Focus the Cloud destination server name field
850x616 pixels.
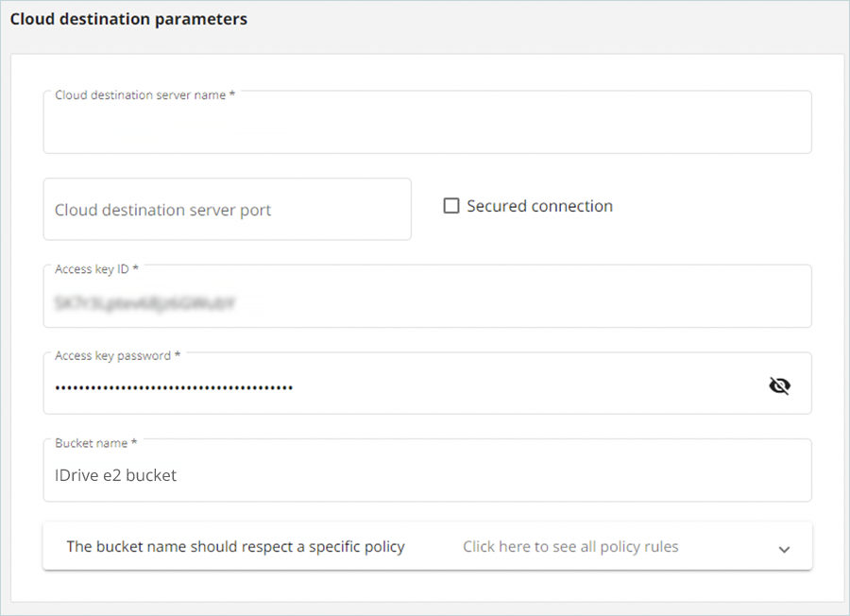pyautogui.click(x=427, y=128)
